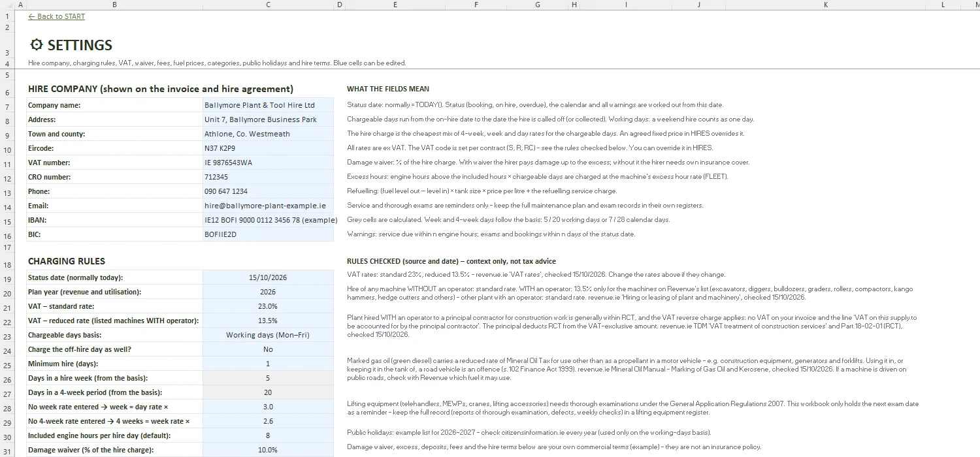Select week = day rate multiplier 3.0
The height and width of the screenshot is (457, 980).
coord(268,407)
